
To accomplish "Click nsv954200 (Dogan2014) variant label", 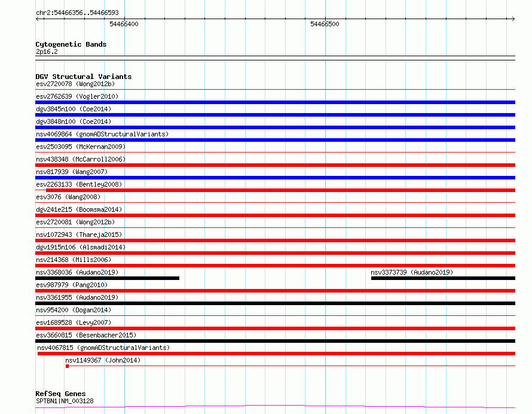I will click(x=74, y=310).
